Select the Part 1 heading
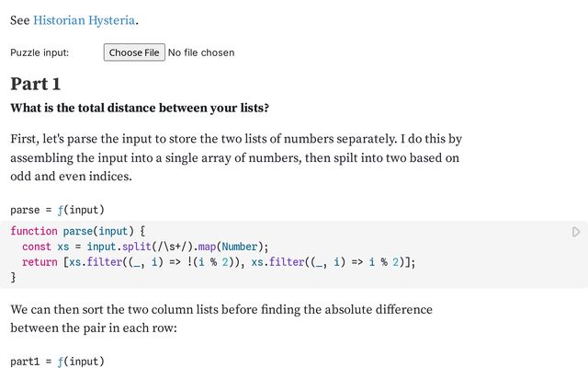The width and height of the screenshot is (588, 368). (36, 84)
